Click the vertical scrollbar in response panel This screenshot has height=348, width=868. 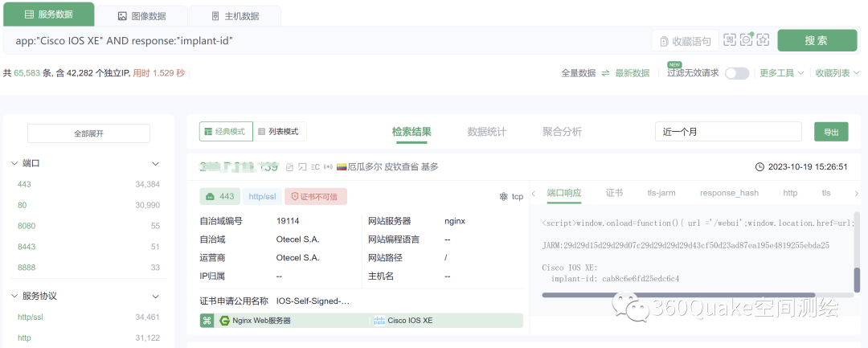pyautogui.click(x=858, y=279)
